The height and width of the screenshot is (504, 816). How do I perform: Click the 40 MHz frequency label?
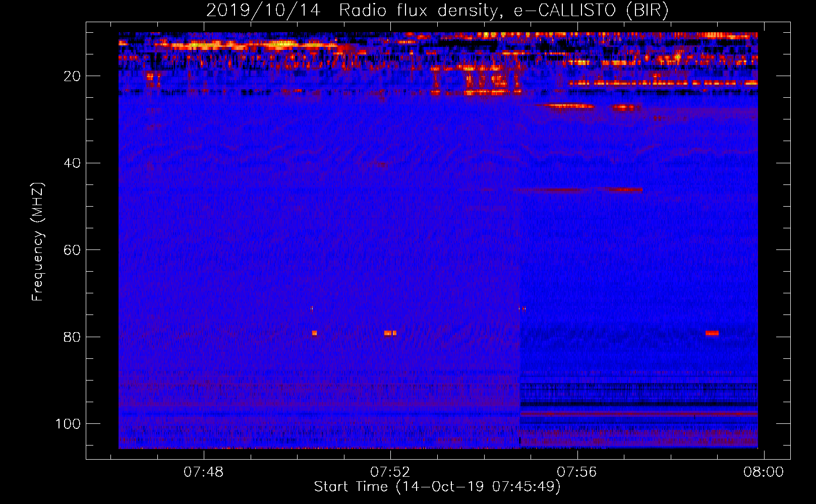73,163
